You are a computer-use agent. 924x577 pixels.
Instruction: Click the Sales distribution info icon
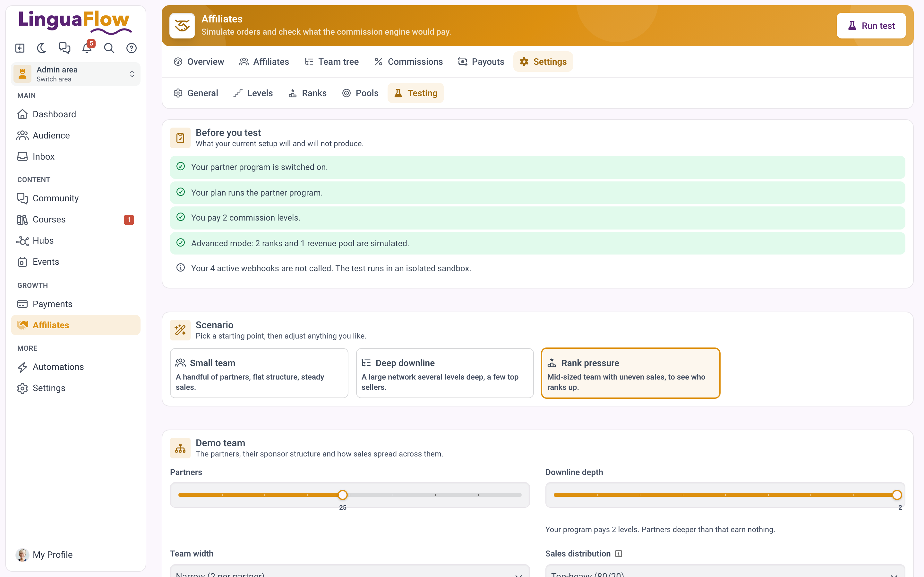click(x=619, y=554)
